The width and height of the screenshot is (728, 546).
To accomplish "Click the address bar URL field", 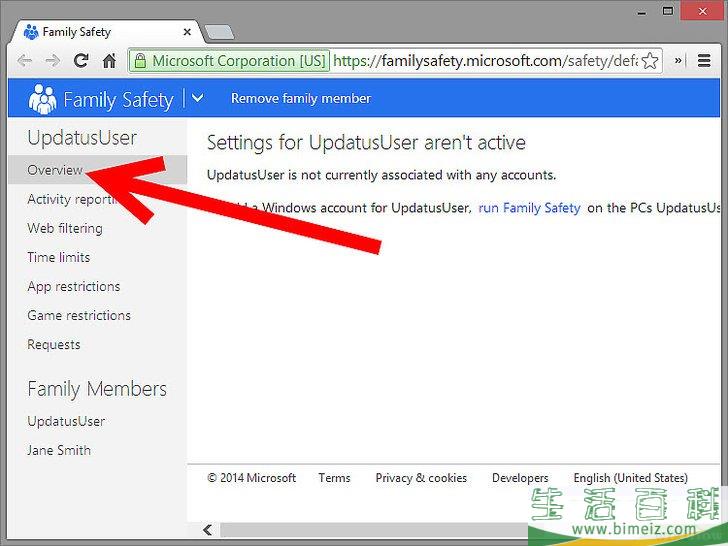I will tap(485, 61).
